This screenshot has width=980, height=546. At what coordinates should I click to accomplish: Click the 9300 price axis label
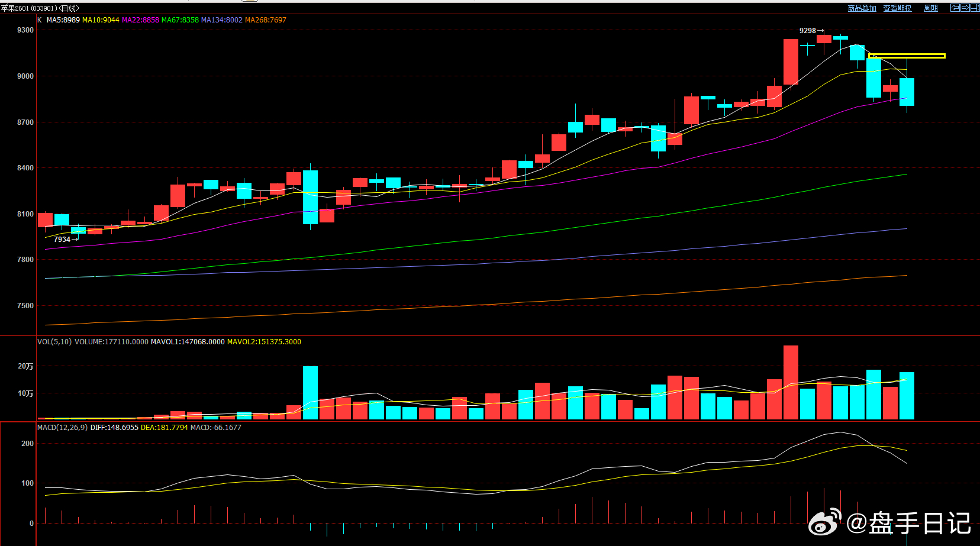25,30
